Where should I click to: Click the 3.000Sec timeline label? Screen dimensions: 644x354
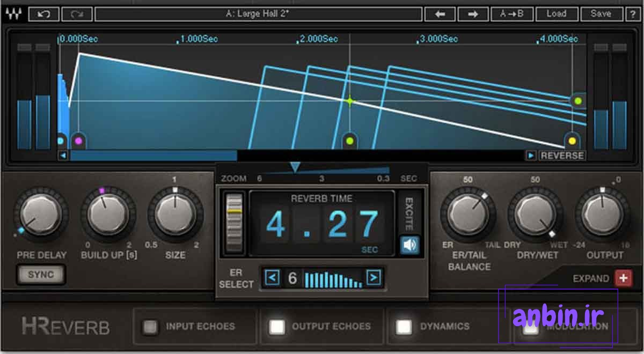click(x=438, y=39)
